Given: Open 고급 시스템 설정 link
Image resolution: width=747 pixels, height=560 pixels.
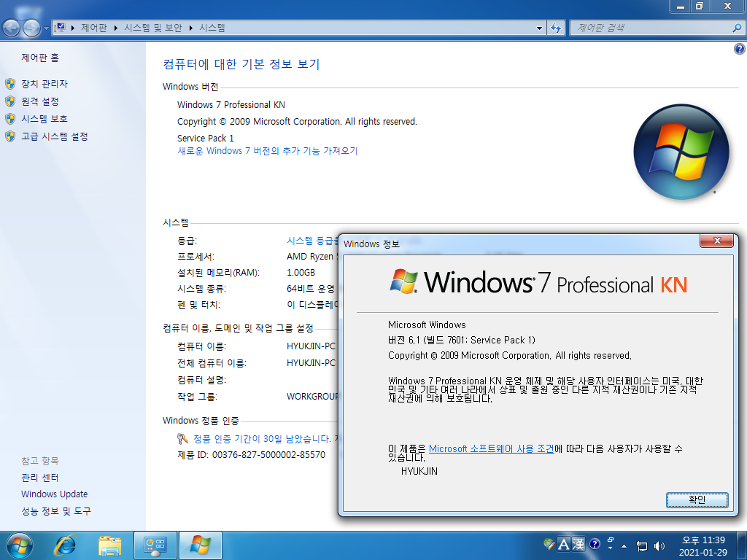Looking at the screenshot, I should tap(55, 136).
